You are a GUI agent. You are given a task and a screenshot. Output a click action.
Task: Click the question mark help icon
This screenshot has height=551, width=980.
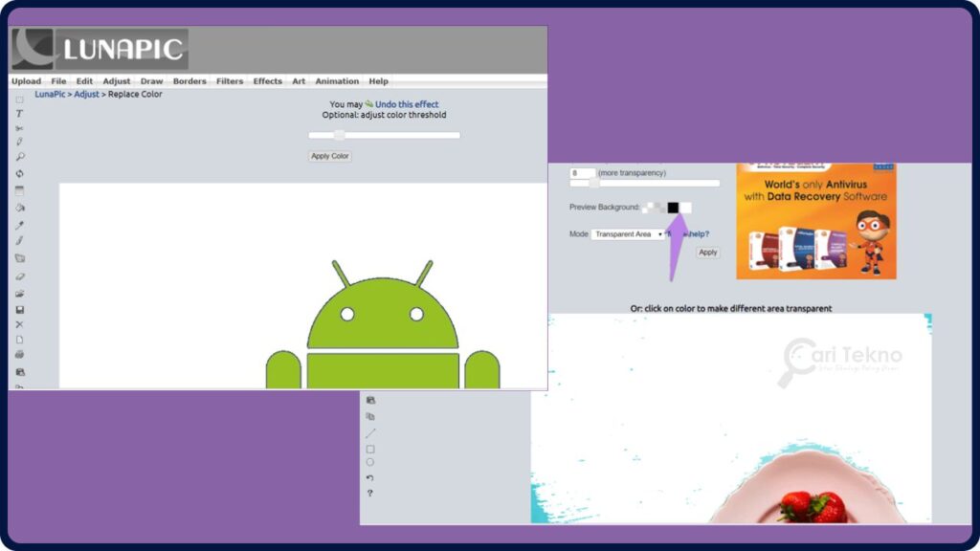[370, 493]
